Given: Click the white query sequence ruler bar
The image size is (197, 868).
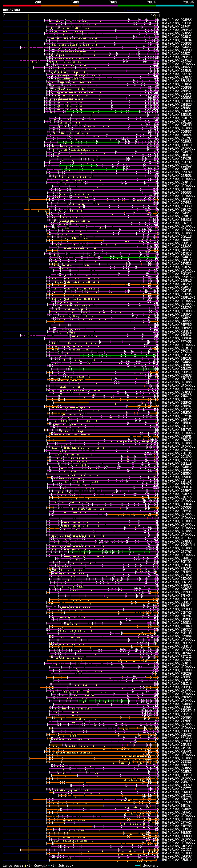Looking at the screenshot, I should tap(81, 12).
